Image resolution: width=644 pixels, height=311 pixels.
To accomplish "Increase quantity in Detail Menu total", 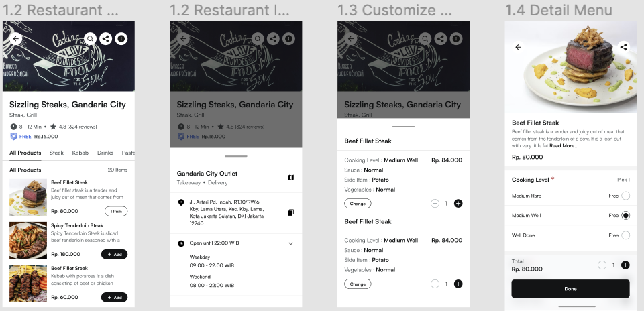I will (x=625, y=265).
